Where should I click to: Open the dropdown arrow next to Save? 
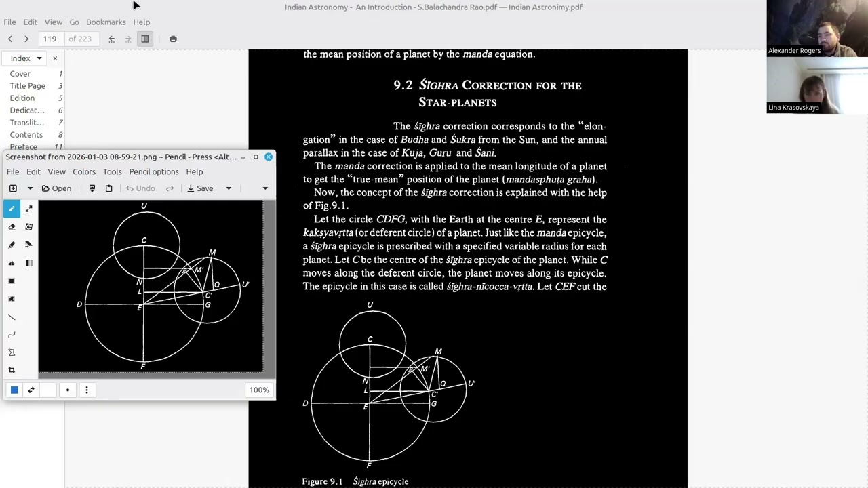(229, 188)
